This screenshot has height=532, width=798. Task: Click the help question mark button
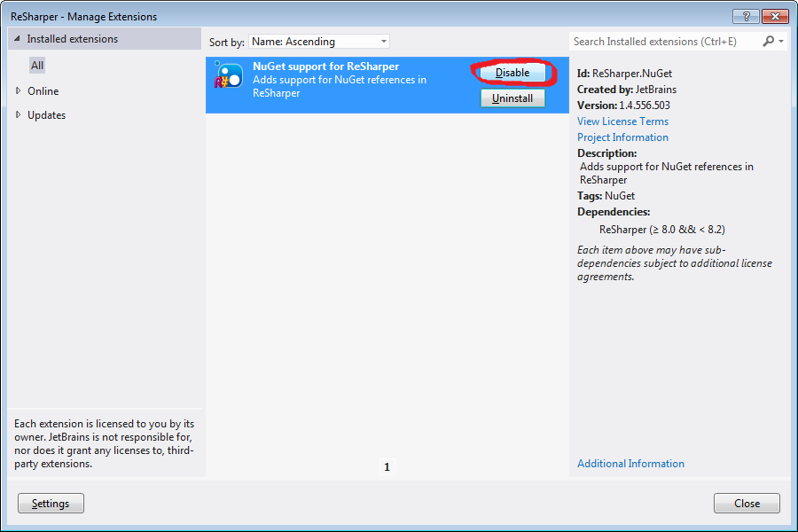[x=746, y=16]
